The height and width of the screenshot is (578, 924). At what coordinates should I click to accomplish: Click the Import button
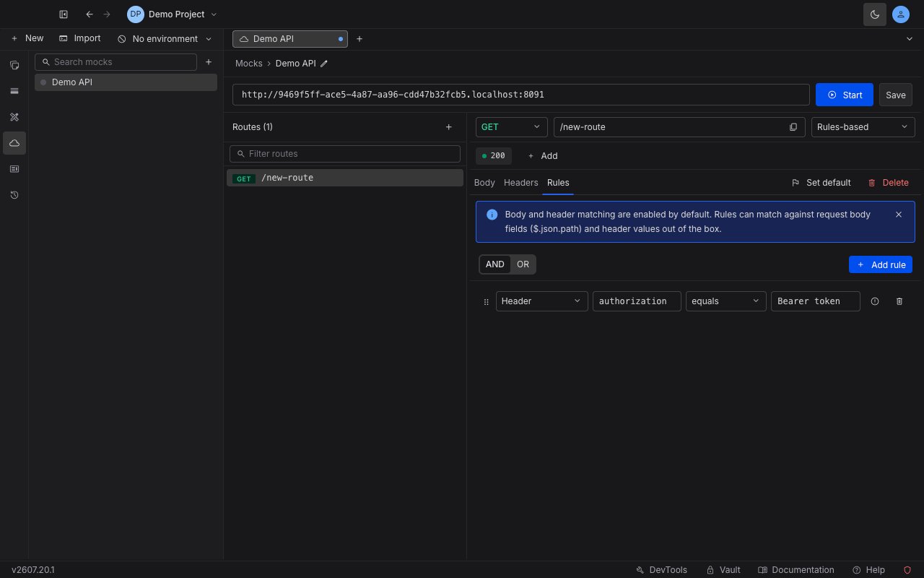[x=80, y=38]
